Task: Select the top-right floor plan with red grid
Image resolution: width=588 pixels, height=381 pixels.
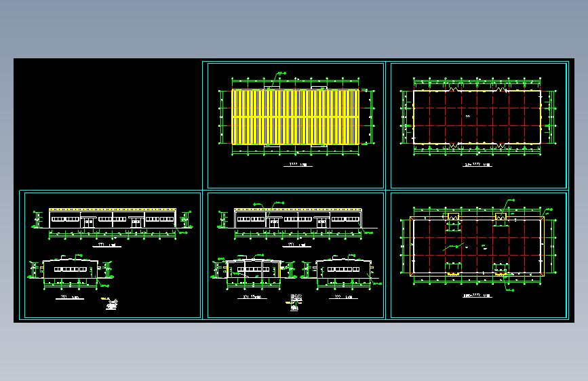Action: (477, 117)
